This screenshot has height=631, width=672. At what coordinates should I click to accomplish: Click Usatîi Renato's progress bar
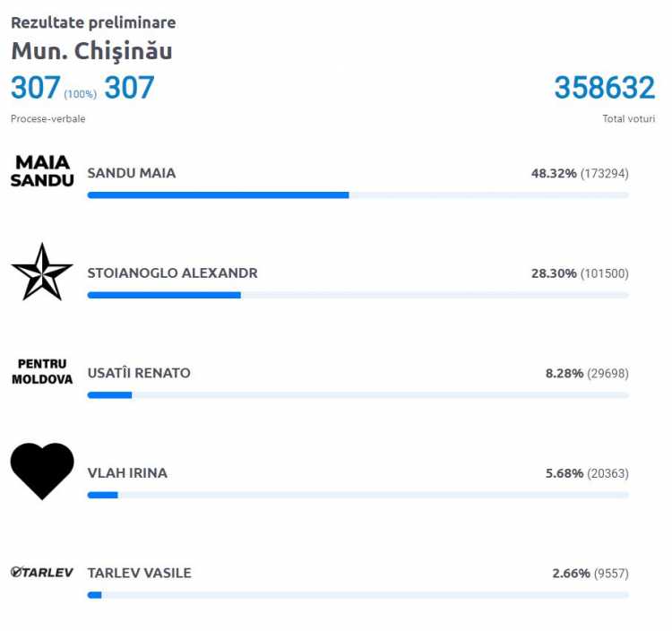pos(358,394)
